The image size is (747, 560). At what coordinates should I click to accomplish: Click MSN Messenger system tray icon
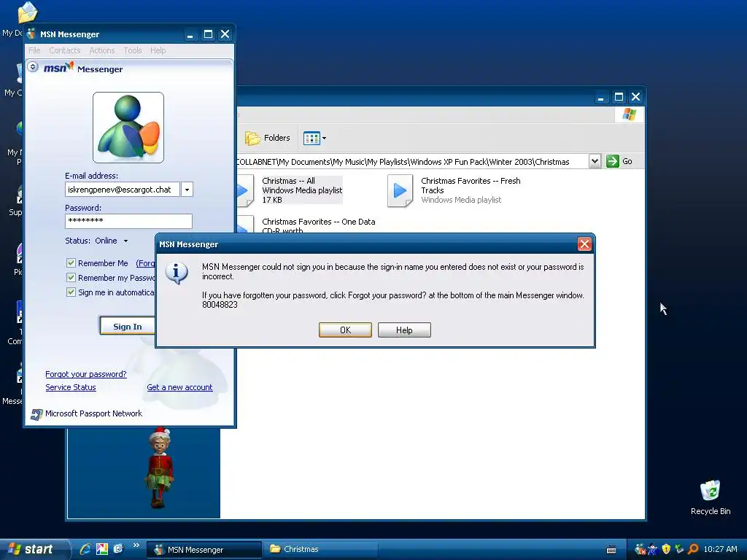(640, 550)
